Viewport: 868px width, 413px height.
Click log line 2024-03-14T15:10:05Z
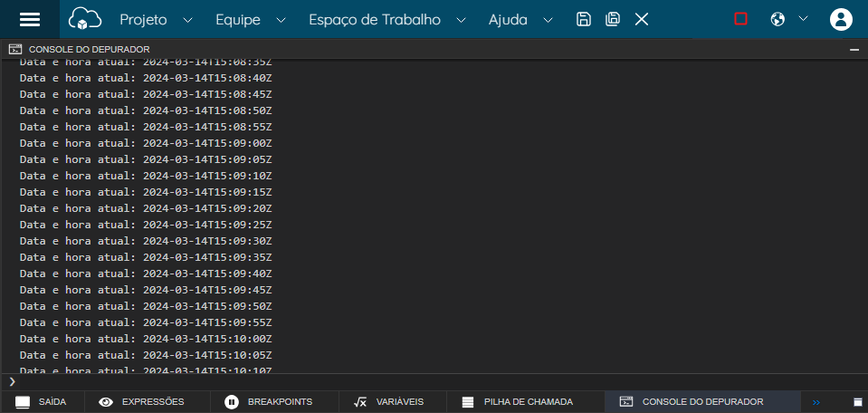click(x=146, y=355)
